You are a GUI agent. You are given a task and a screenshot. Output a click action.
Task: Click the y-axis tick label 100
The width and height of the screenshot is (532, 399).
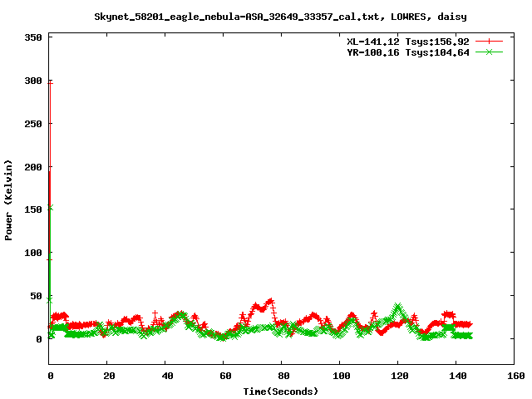pos(33,253)
